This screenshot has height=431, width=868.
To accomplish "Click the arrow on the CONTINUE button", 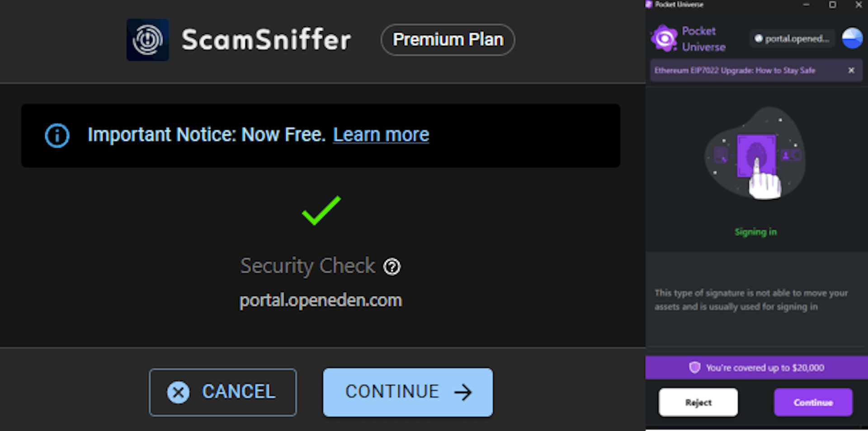I will [463, 392].
